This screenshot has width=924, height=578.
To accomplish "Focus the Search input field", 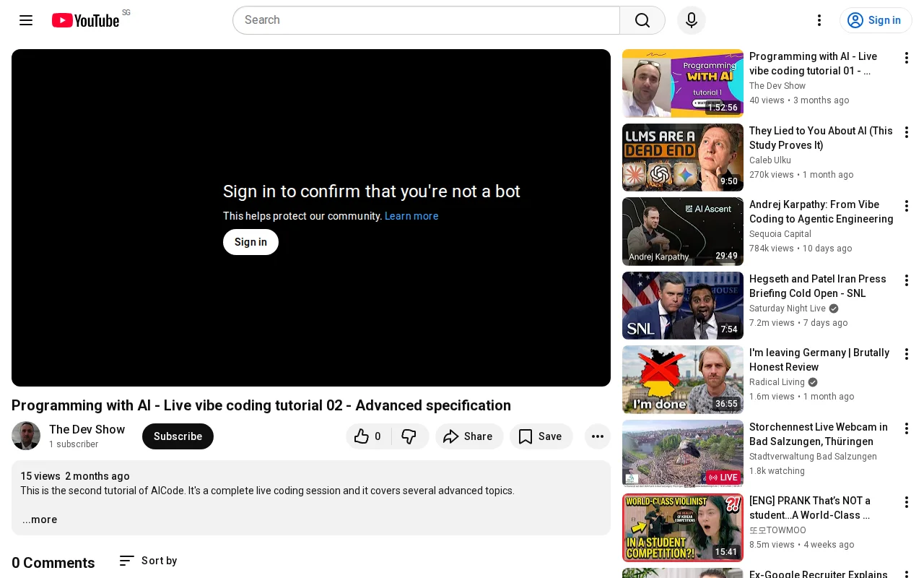I will click(x=426, y=20).
